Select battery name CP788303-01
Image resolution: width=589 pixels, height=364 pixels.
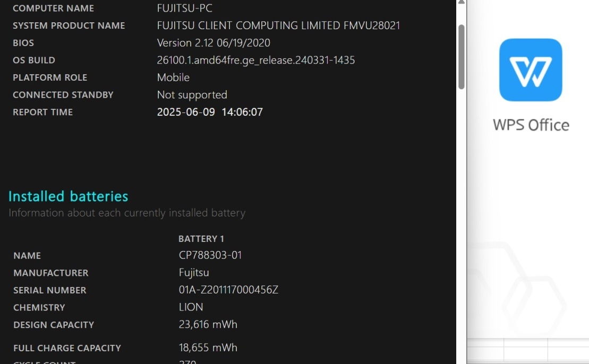point(210,255)
